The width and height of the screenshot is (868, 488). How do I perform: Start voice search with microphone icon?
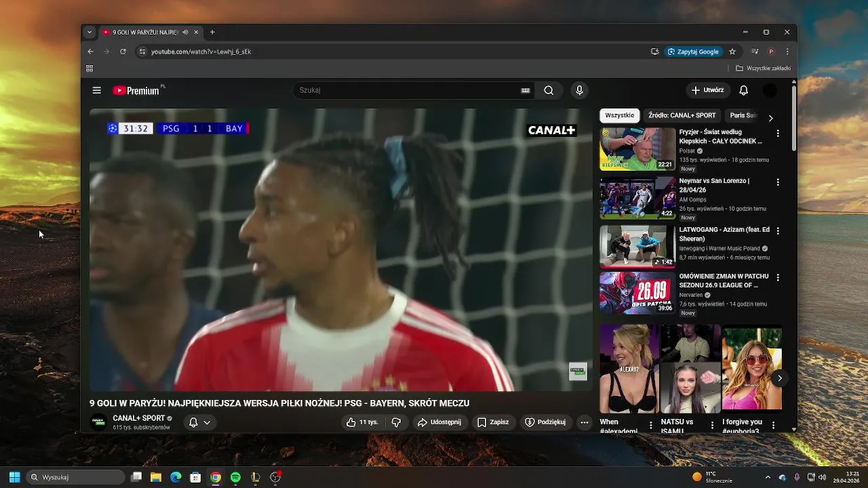pyautogui.click(x=579, y=90)
